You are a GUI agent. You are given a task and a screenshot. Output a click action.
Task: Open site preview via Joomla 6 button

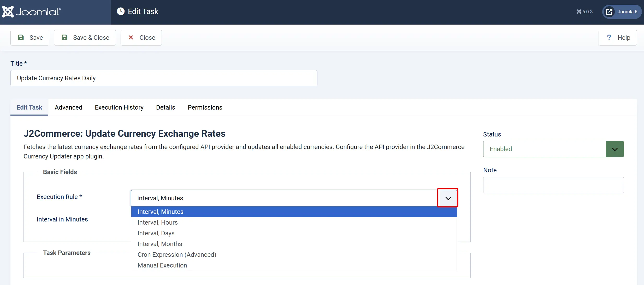pyautogui.click(x=622, y=12)
